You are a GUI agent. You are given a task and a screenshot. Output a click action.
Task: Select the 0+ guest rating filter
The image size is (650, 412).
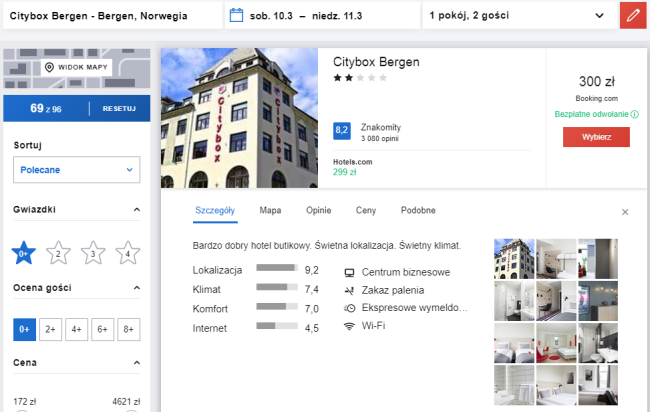(24, 330)
